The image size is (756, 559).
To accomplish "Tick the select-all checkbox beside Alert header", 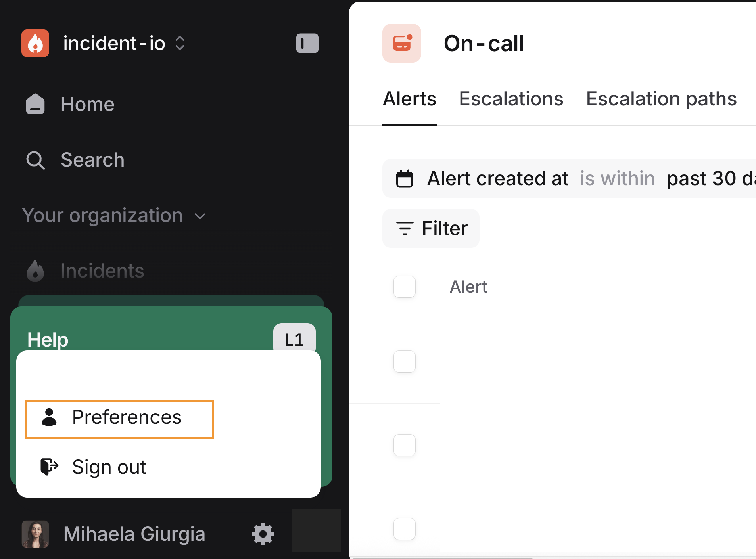I will pyautogui.click(x=405, y=287).
